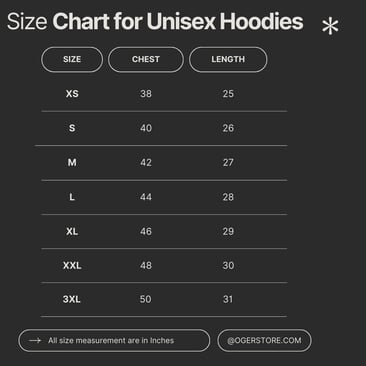Image resolution: width=366 pixels, height=366 pixels.
Task: Click the arrow icon in the measurement note
Action: [35, 340]
